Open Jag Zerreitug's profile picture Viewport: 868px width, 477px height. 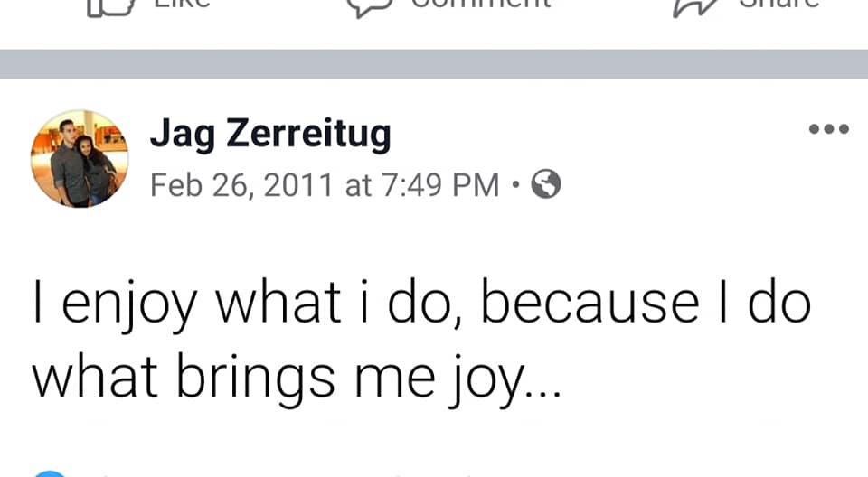coord(80,159)
